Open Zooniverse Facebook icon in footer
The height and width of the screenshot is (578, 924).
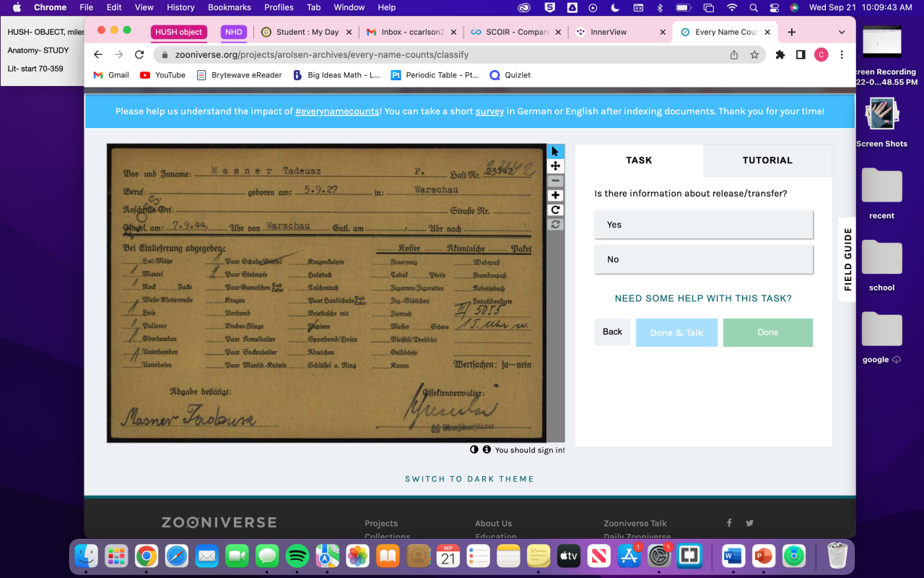click(x=729, y=523)
